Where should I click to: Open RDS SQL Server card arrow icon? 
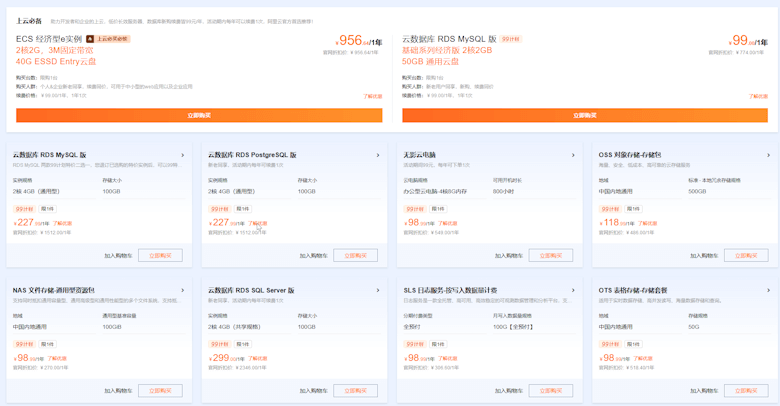(377, 290)
